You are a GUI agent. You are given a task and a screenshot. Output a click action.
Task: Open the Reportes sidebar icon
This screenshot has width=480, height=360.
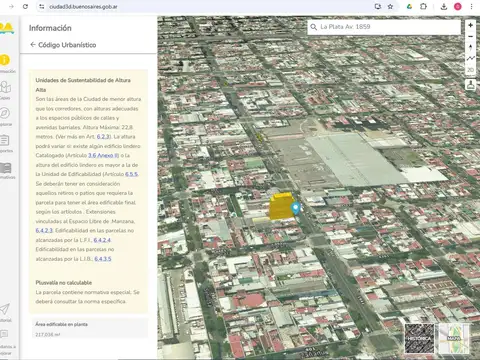[x=5, y=140]
